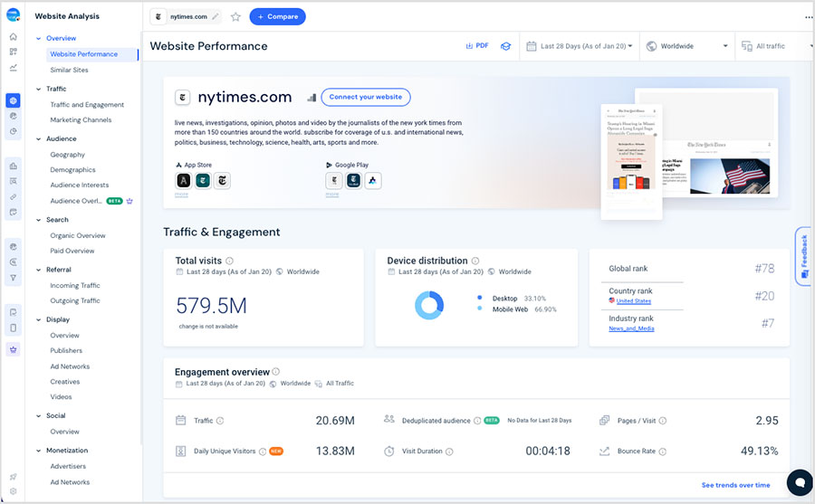Open the second teal App Store app icon
This screenshot has height=504, width=815.
point(203,180)
